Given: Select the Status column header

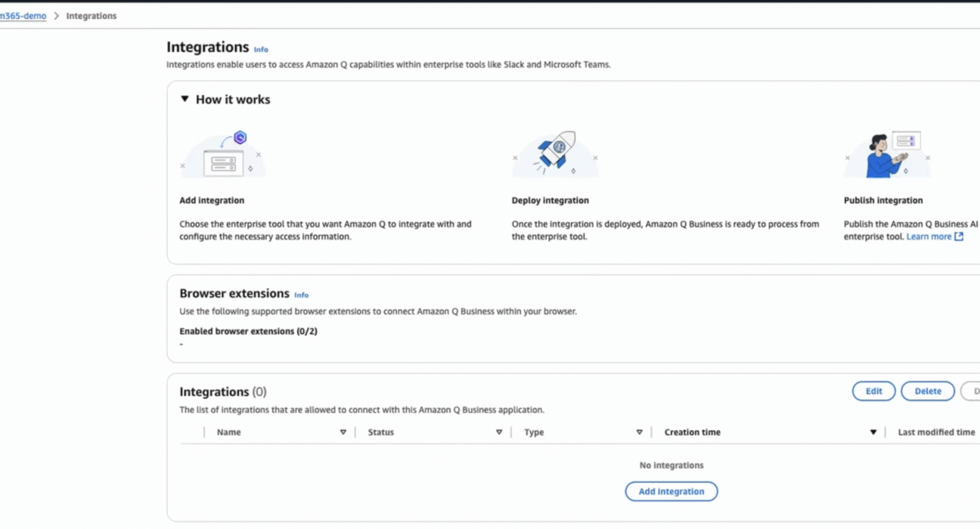Looking at the screenshot, I should tap(381, 432).
